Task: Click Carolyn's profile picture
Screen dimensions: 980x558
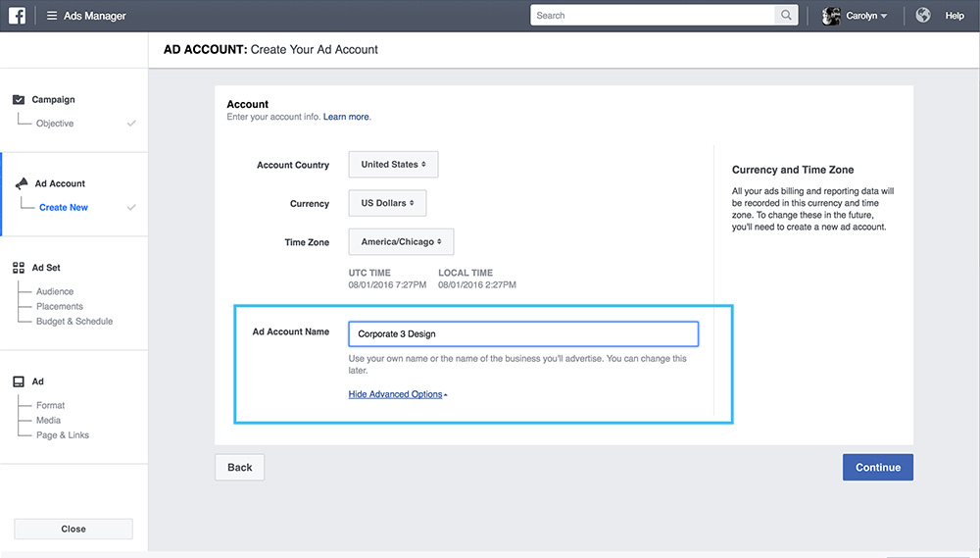Action: coord(831,16)
